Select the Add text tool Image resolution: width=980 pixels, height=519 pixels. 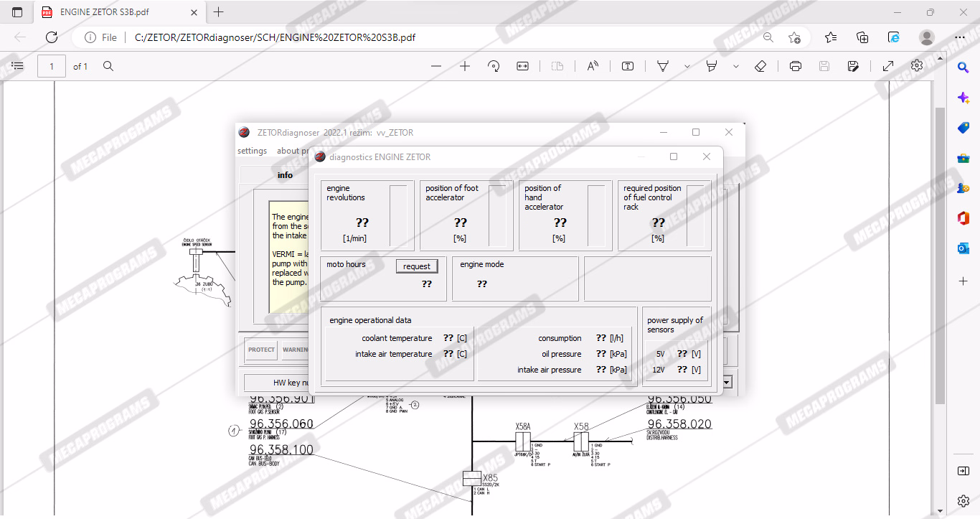628,66
